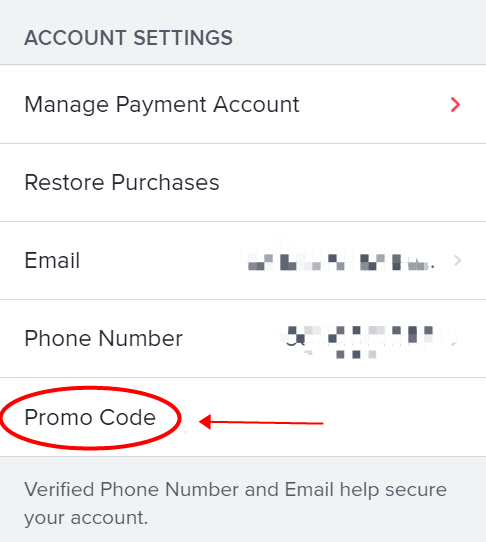Select Restore Purchases
The height and width of the screenshot is (542, 486).
click(x=243, y=183)
